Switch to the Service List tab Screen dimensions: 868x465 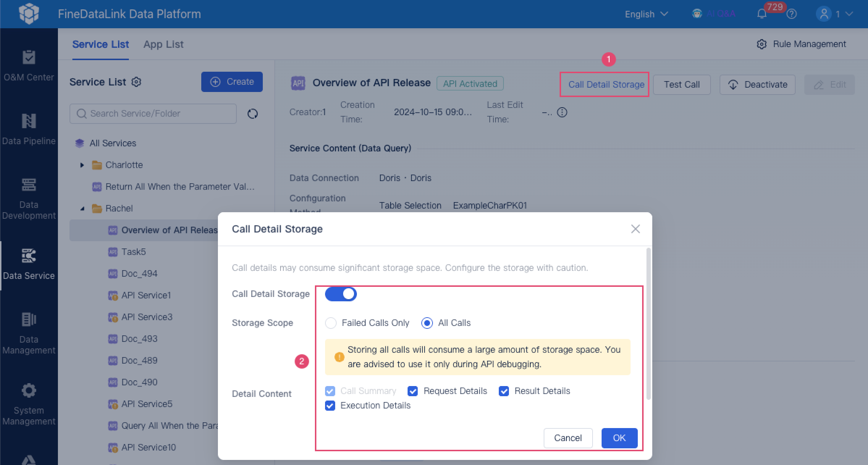pos(100,44)
